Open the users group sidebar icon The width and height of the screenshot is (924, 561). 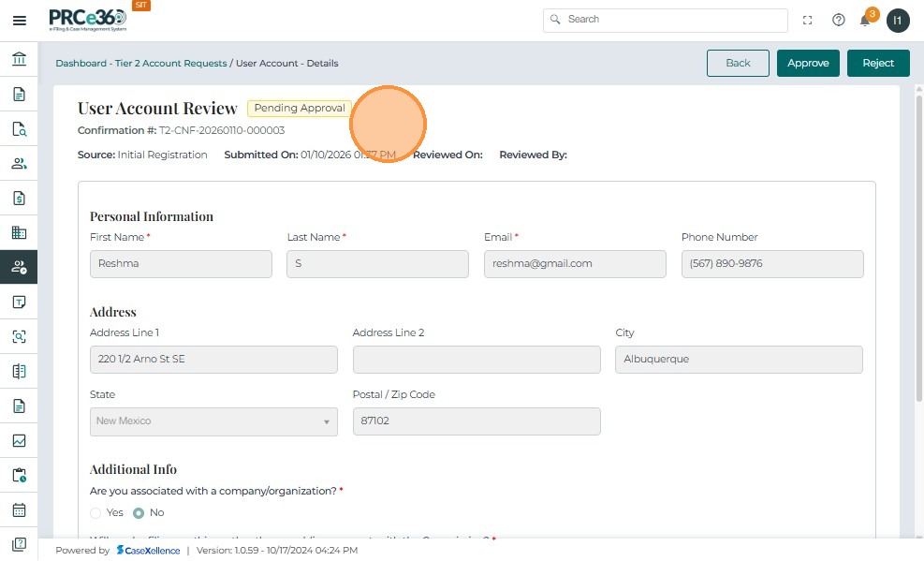click(19, 163)
